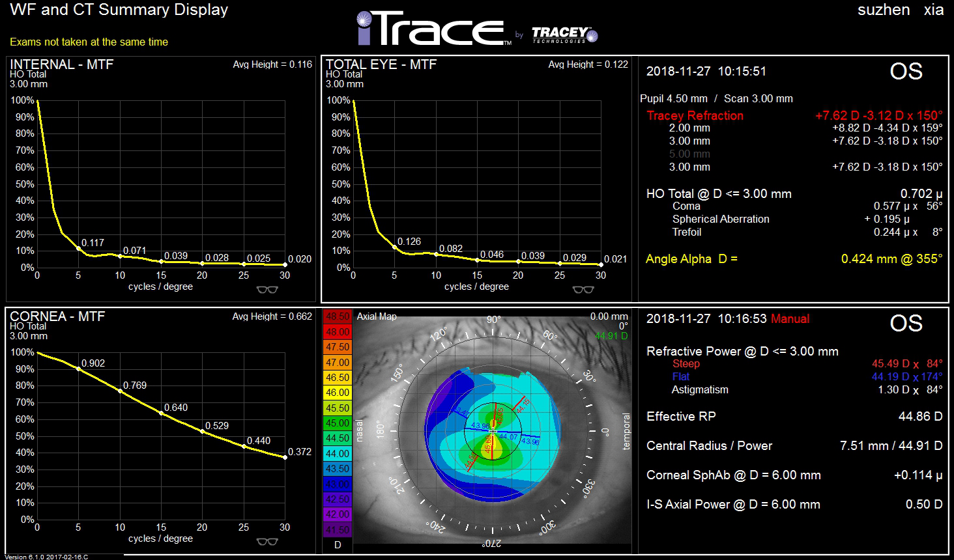This screenshot has width=954, height=560.
Task: Click the Angle Alpha D = label
Action: pyautogui.click(x=691, y=259)
